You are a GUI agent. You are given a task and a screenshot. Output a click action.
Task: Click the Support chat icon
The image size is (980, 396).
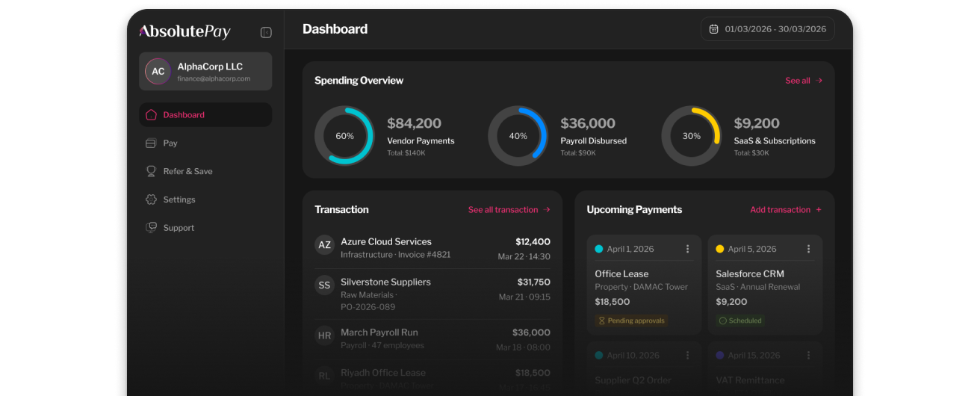point(151,228)
